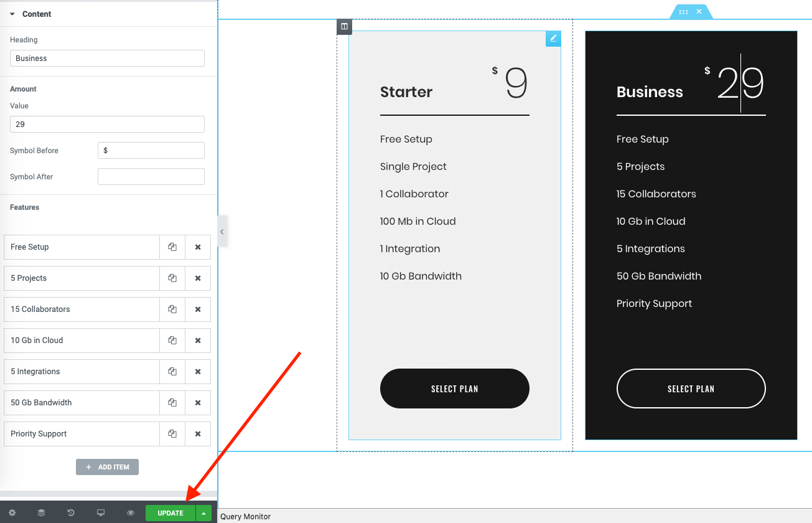Open the 50 Gb Bandwidth feature item
The width and height of the screenshot is (812, 523).
pyautogui.click(x=81, y=403)
